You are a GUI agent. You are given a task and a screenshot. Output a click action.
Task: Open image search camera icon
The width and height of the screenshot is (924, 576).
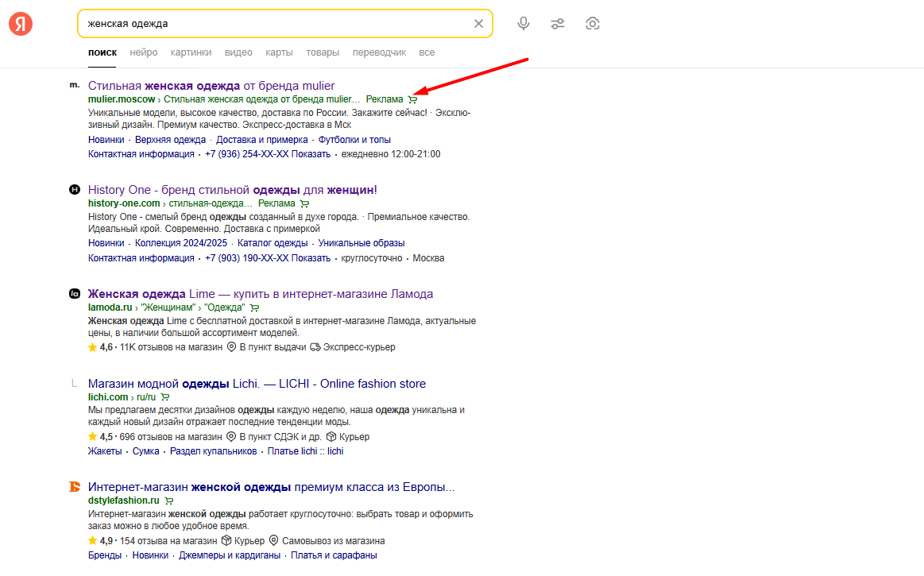click(x=592, y=24)
